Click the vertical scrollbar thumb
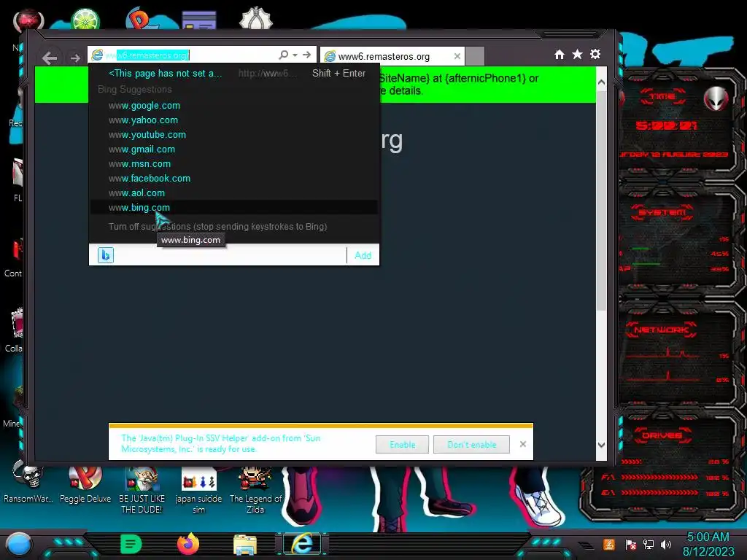The image size is (747, 560). click(x=601, y=200)
